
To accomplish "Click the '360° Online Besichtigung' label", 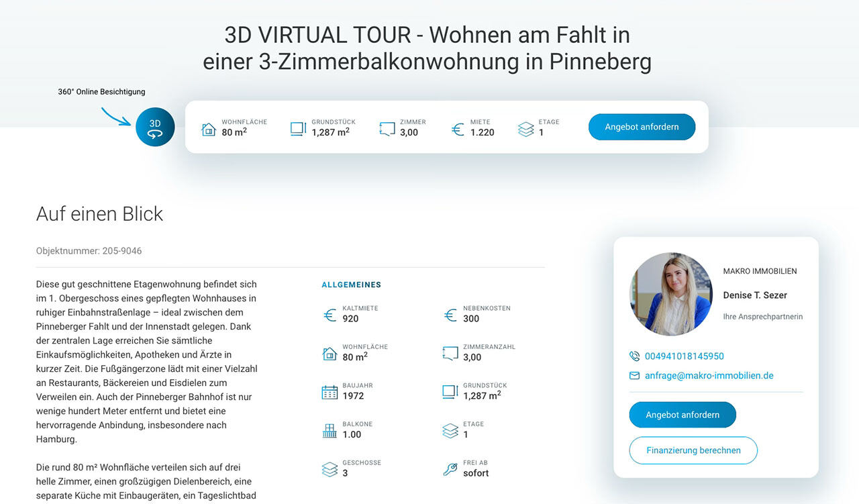I will (x=101, y=92).
